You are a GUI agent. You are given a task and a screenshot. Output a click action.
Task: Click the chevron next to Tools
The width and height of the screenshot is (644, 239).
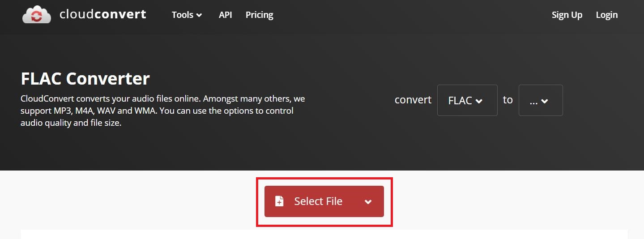click(199, 15)
